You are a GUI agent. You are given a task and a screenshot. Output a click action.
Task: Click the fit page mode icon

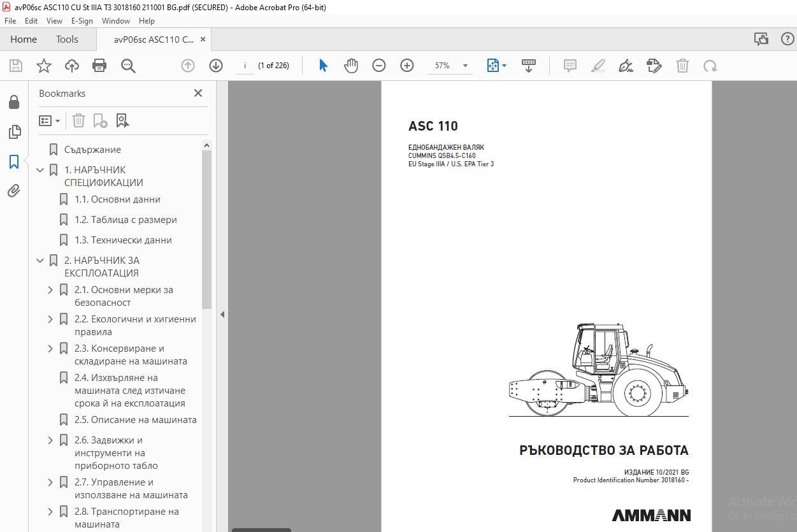492,66
